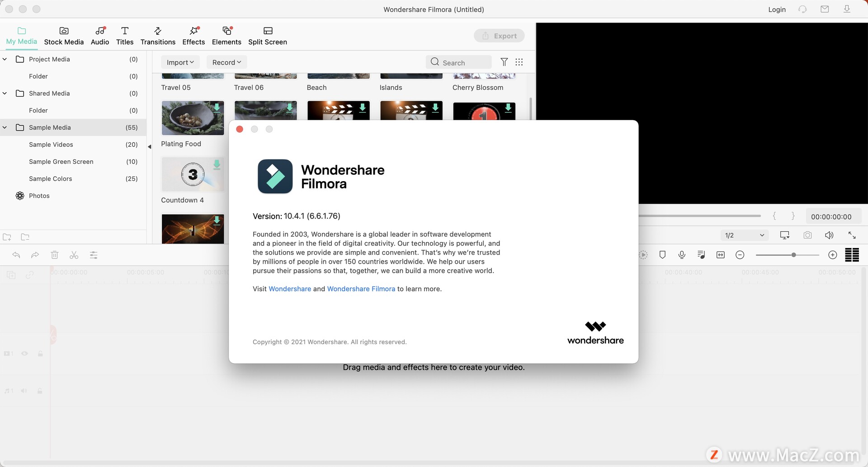Toggle video track 1 visibility eye

tap(25, 354)
